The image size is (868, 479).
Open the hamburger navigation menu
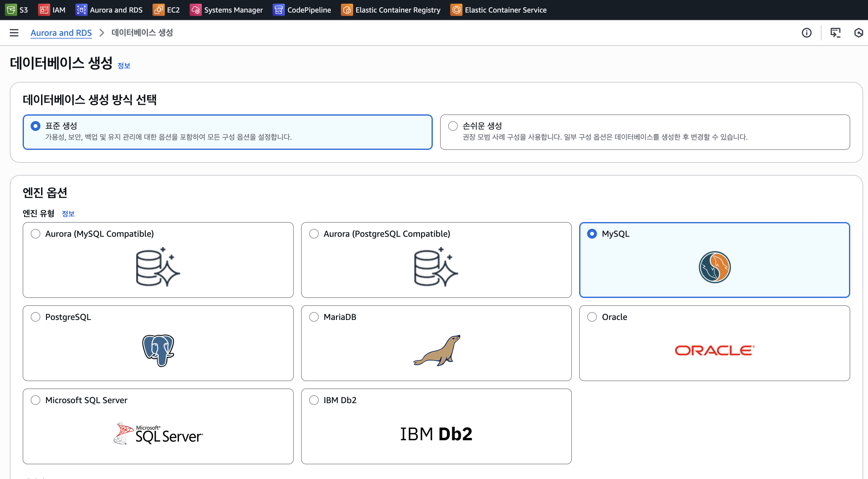(14, 33)
